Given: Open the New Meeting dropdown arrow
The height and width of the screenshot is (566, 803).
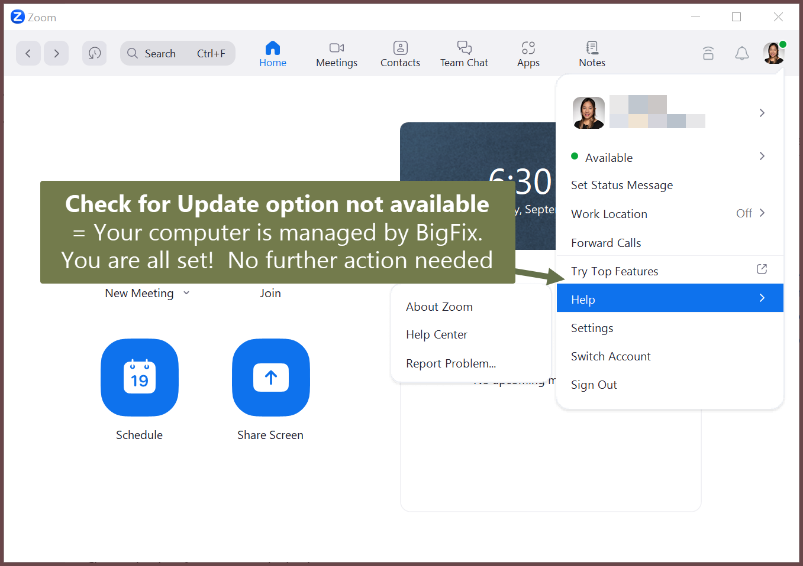Looking at the screenshot, I should (x=186, y=293).
